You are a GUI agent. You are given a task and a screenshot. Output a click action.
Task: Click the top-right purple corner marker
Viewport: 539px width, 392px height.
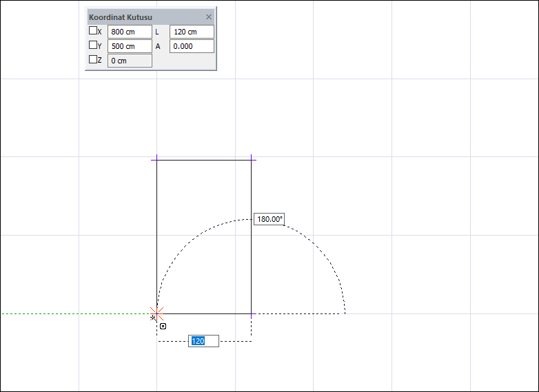[252, 160]
